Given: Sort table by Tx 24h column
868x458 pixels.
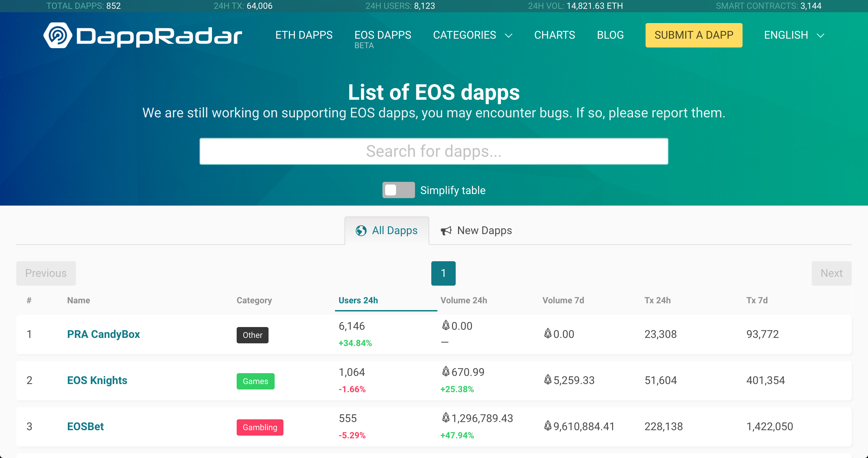Looking at the screenshot, I should (657, 300).
